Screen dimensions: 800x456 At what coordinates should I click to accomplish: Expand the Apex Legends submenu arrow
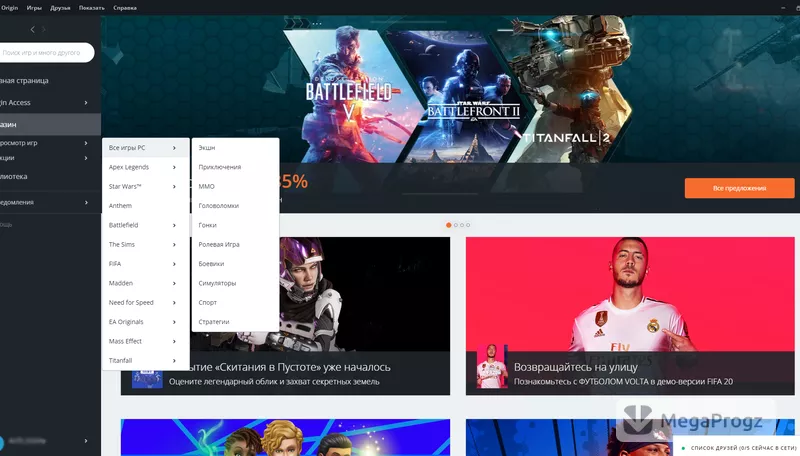pyautogui.click(x=174, y=167)
